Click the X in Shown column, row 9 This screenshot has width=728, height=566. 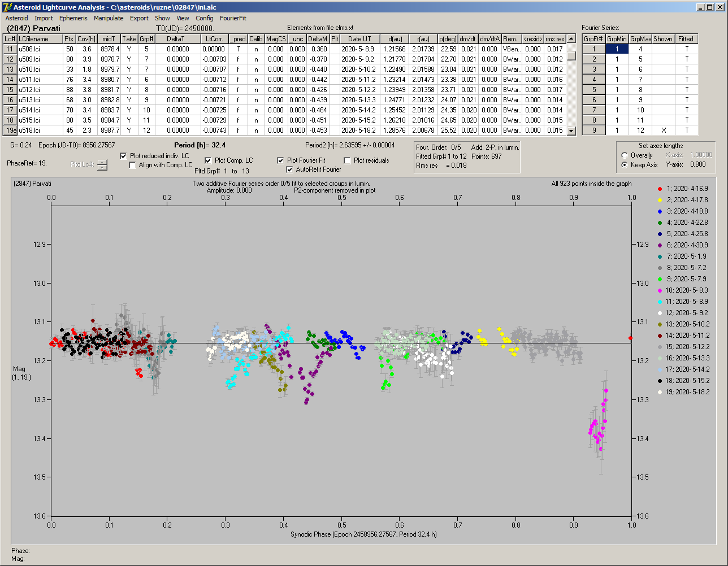pos(663,130)
